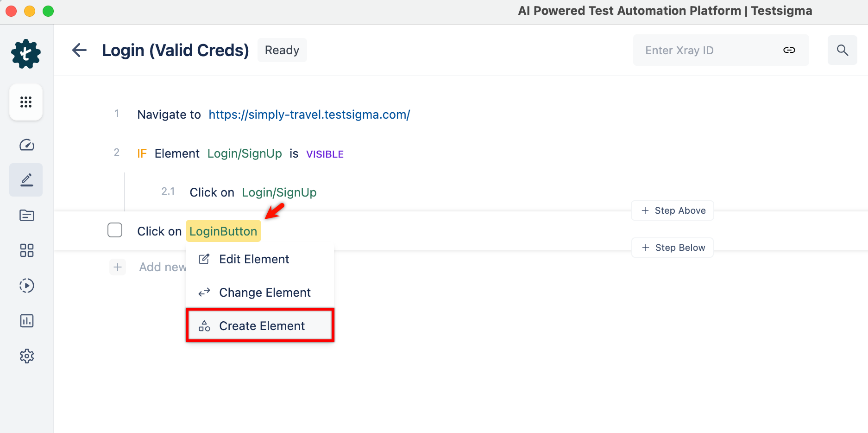Screen dimensions: 868x433
Task: Select Create Element menu option
Action: click(260, 325)
